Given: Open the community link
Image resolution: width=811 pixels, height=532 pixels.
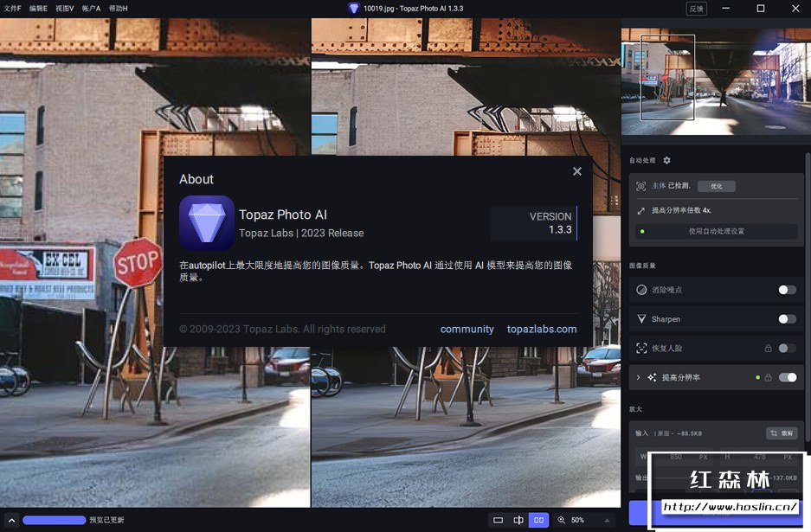Looking at the screenshot, I should [x=467, y=330].
